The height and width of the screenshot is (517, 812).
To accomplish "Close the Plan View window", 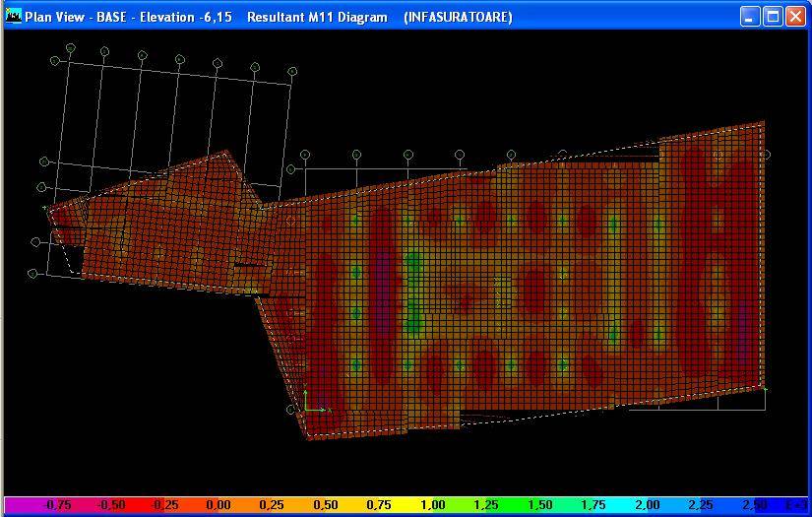I will pos(795,17).
